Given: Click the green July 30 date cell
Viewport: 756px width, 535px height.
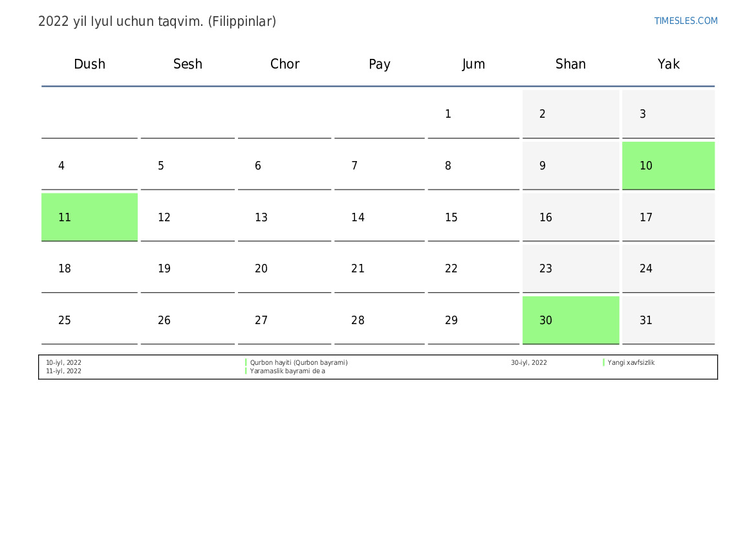Looking at the screenshot, I should (570, 320).
